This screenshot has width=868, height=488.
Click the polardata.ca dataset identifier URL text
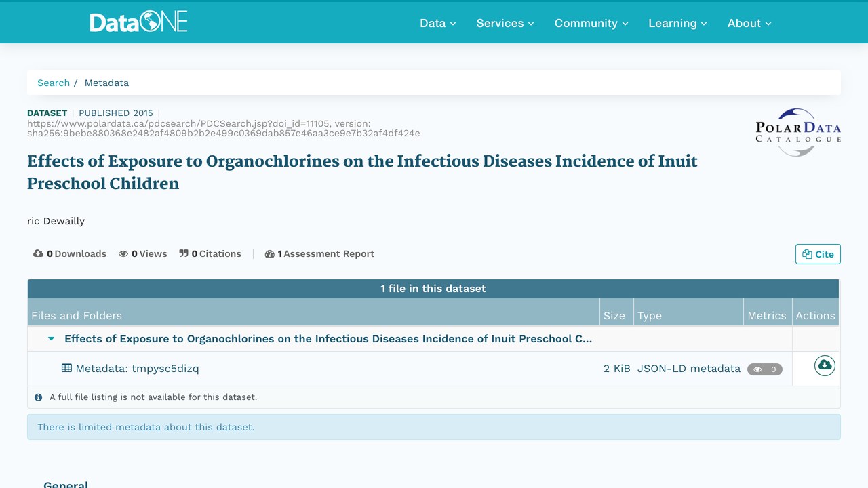[x=224, y=128]
